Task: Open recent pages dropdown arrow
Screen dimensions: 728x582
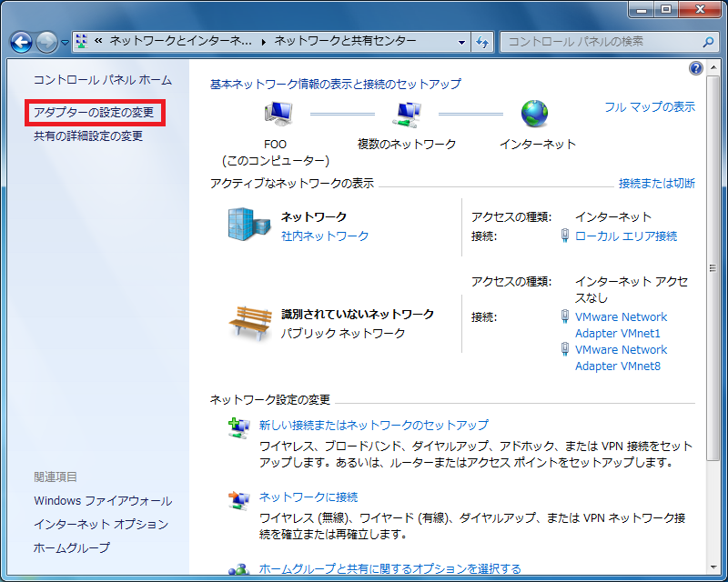Action: pyautogui.click(x=65, y=43)
